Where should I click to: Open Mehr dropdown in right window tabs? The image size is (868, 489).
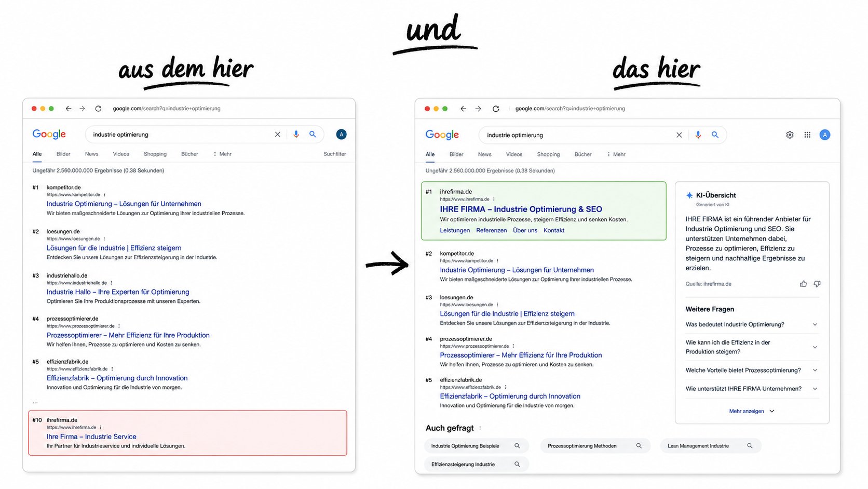(x=616, y=154)
